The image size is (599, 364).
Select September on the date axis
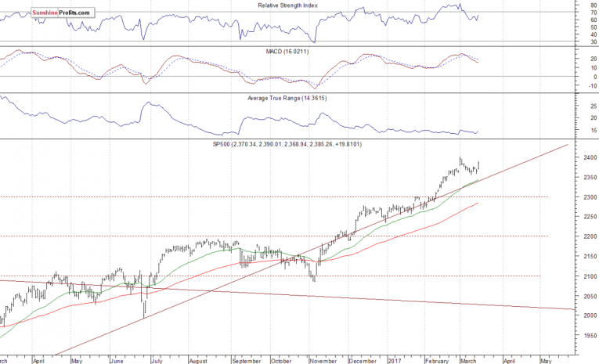coord(245,362)
